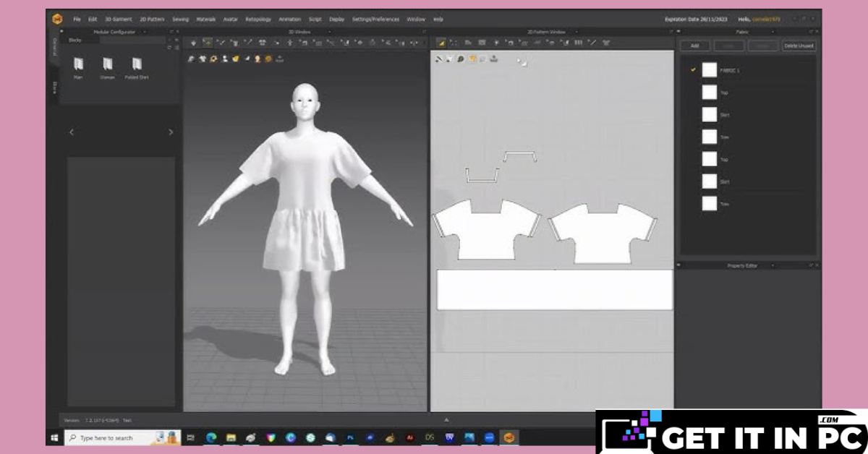This screenshot has height=454, width=868.
Task: Click the download tray icon in 2D view options
Action: pyautogui.click(x=494, y=59)
